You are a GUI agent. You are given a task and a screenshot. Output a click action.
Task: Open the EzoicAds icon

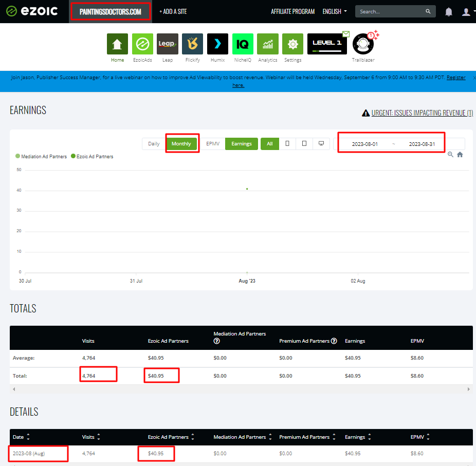click(142, 44)
